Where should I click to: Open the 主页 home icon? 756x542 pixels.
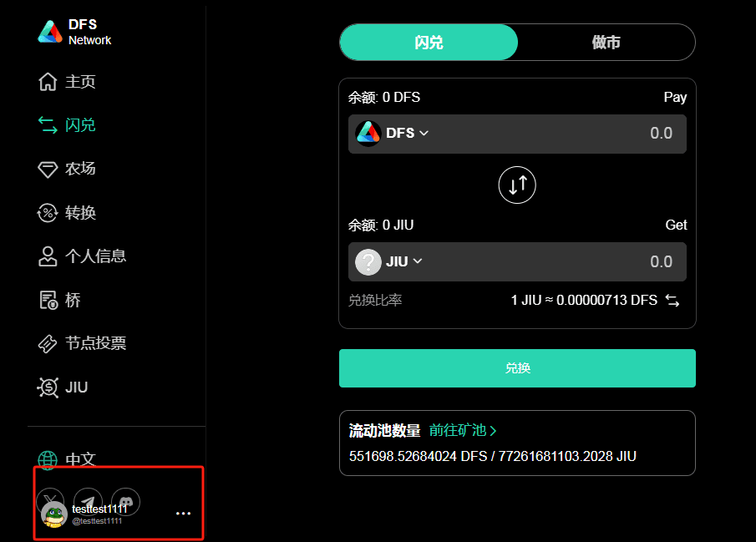[x=48, y=82]
